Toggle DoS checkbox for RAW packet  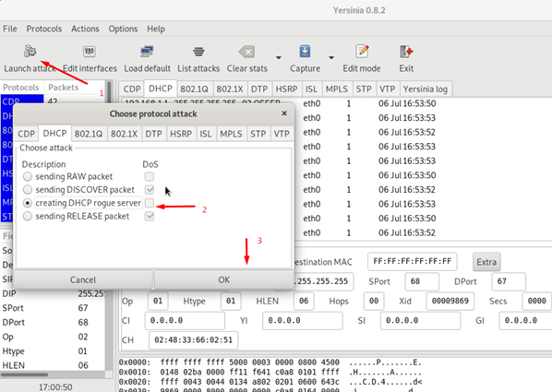[150, 176]
